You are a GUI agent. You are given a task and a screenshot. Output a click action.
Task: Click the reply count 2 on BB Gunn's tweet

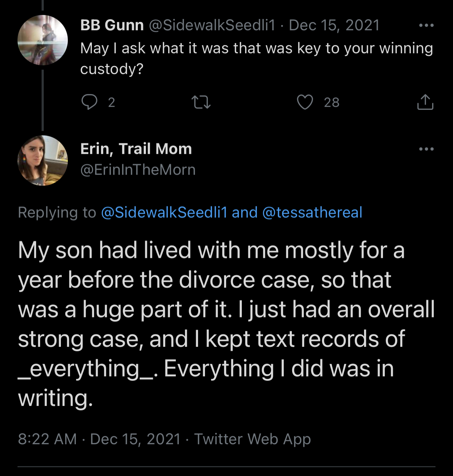[112, 102]
